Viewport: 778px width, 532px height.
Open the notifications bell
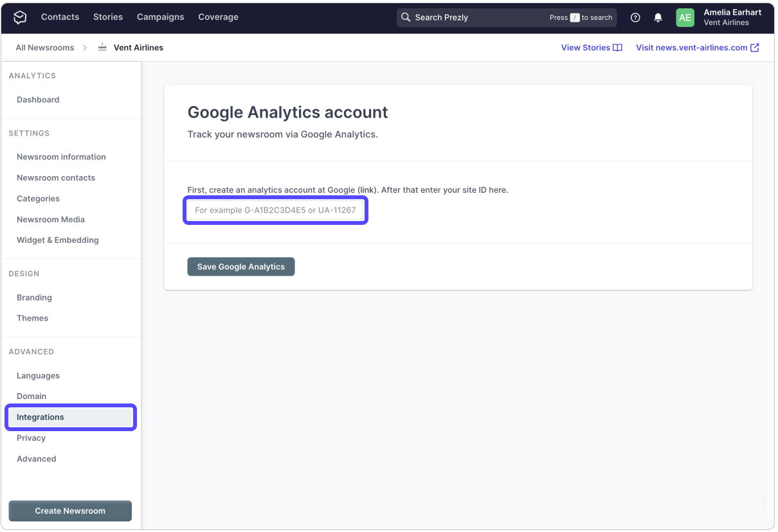click(658, 18)
